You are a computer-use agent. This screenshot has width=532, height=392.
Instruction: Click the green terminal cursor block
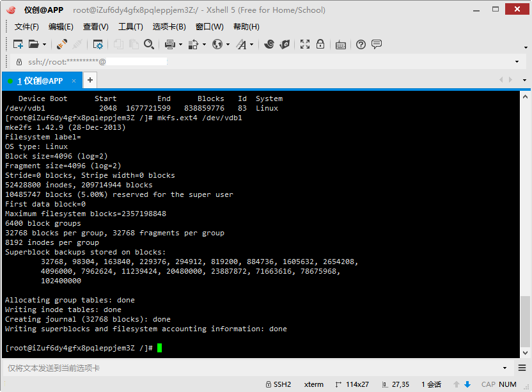[x=159, y=348]
